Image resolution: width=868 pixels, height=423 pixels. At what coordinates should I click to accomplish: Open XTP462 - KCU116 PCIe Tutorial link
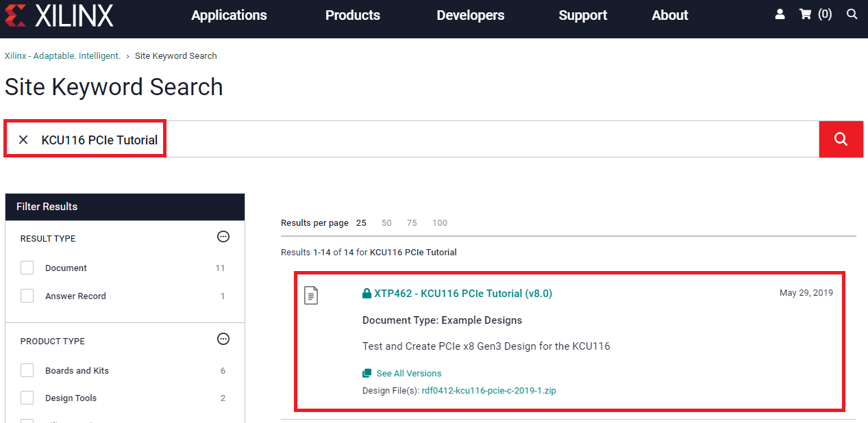[x=462, y=294]
